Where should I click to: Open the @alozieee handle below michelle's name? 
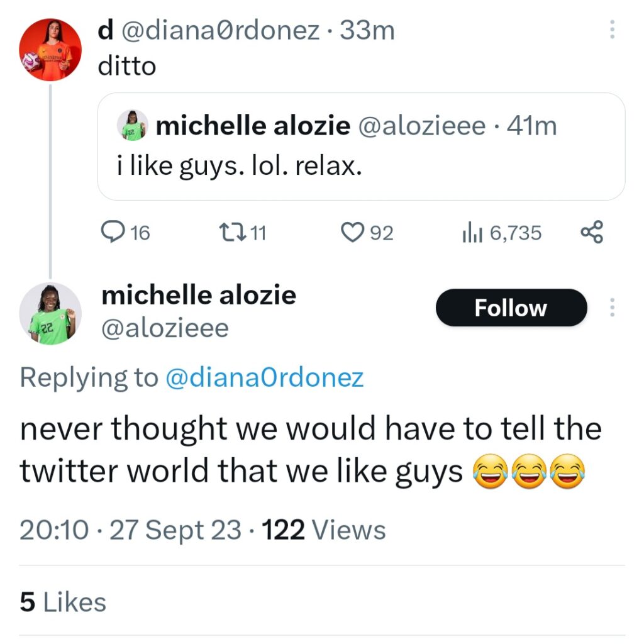[x=165, y=328]
